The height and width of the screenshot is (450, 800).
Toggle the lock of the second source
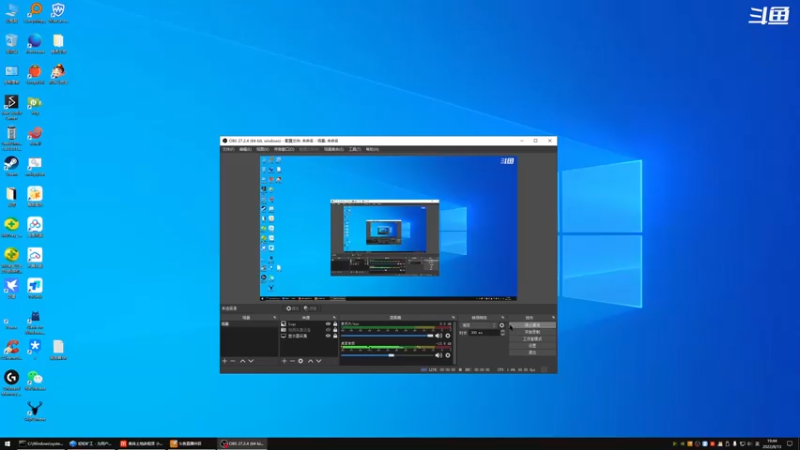click(335, 330)
